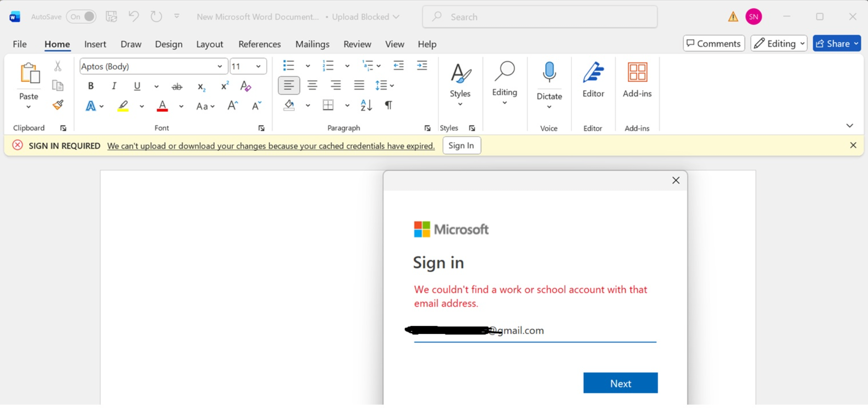868x409 pixels.
Task: Toggle the AutoSave switch
Action: click(81, 17)
